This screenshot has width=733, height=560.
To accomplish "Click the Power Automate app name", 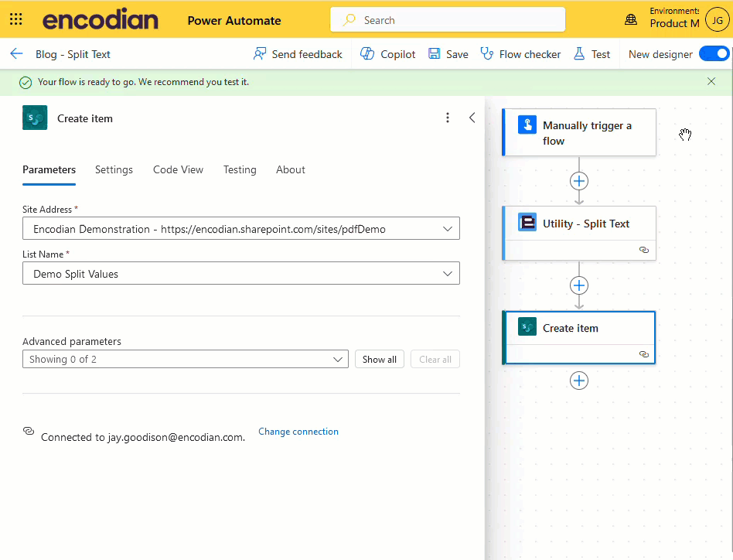I will (x=234, y=21).
